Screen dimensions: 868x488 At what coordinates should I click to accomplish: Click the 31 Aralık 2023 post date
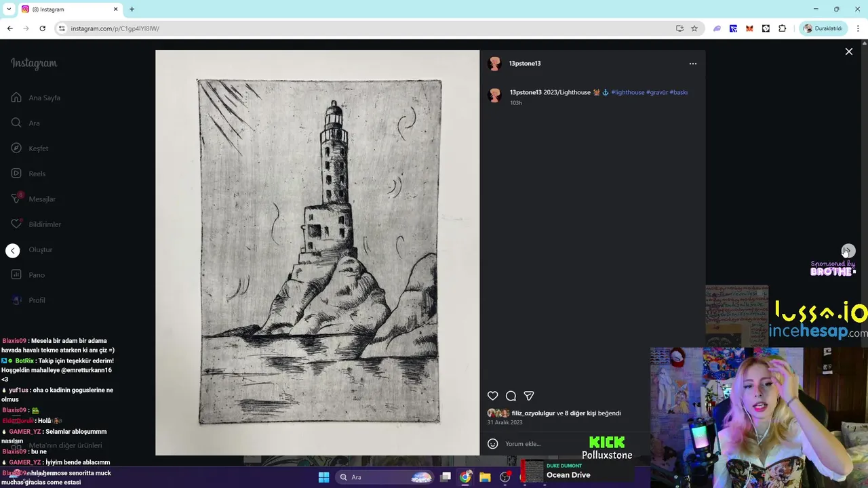click(x=505, y=422)
